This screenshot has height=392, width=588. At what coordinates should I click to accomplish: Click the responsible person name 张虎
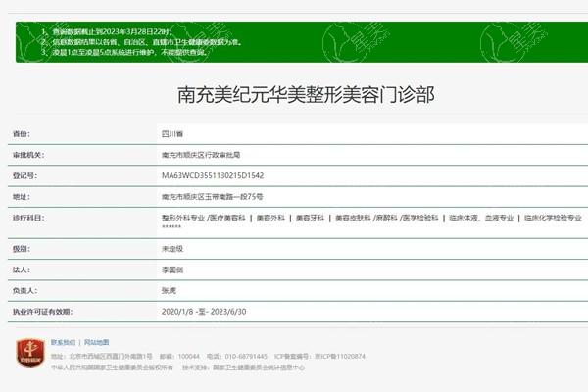coord(169,290)
